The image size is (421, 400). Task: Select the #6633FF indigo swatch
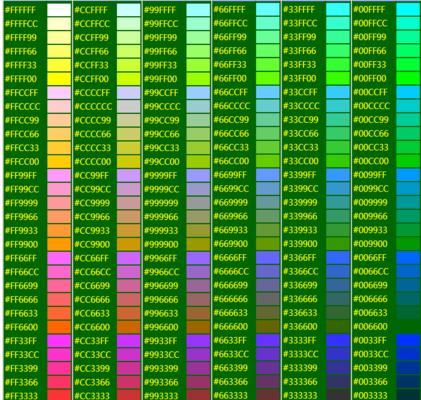click(x=268, y=340)
